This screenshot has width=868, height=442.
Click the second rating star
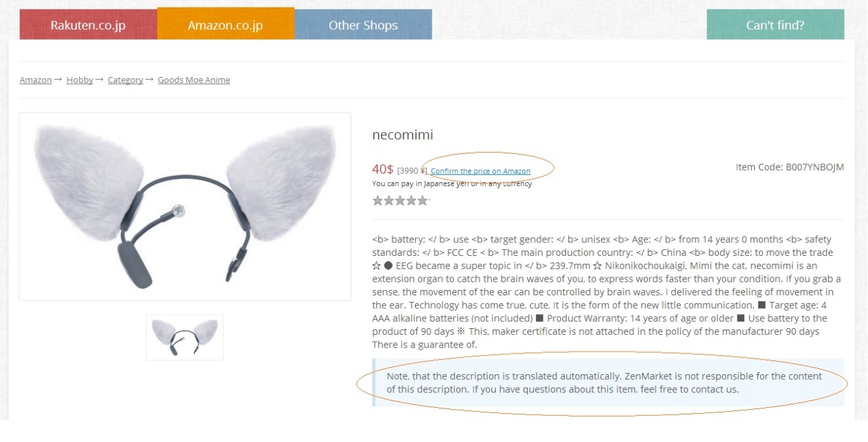(x=389, y=200)
